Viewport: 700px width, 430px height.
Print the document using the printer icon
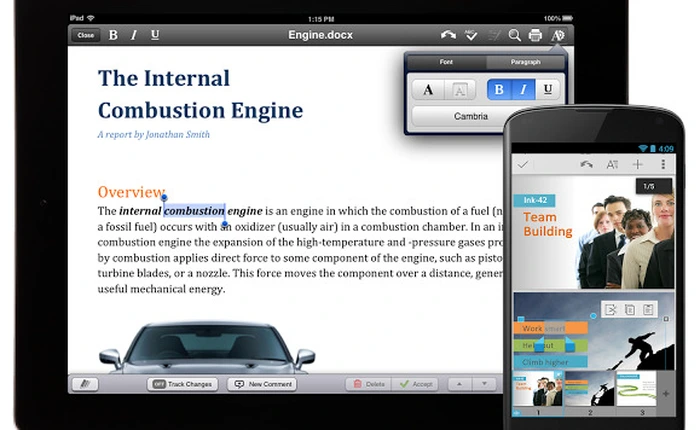(x=535, y=35)
